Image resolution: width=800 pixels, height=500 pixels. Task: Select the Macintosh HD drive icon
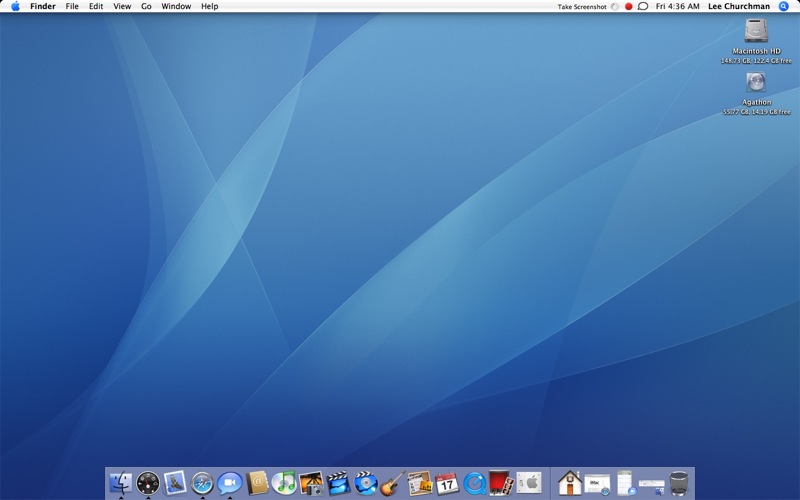(756, 31)
